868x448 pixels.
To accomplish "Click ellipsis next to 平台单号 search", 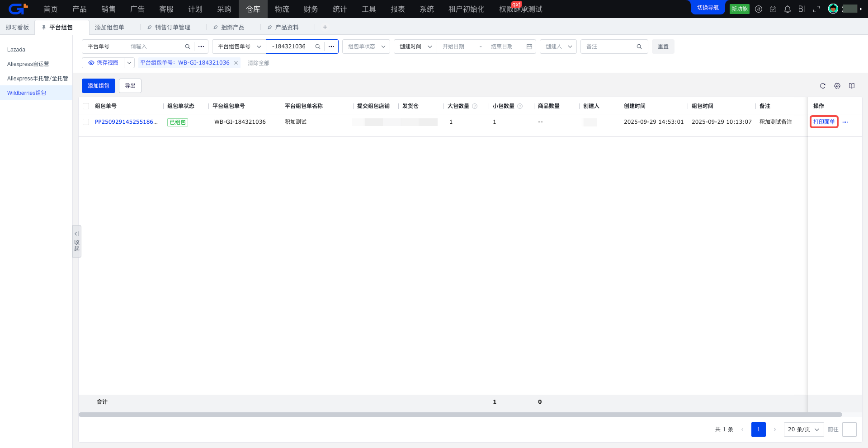I will tap(201, 47).
